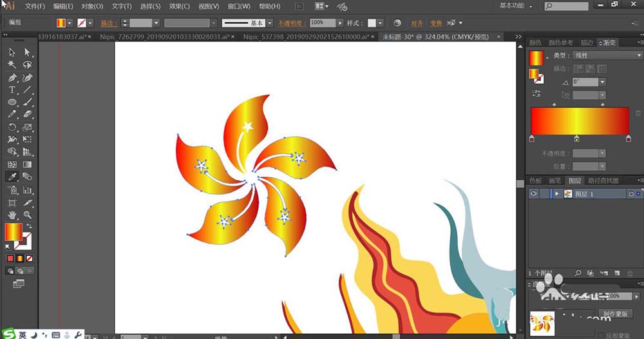Click the 制作蒙版 make mask button
This screenshot has height=339, width=644.
pos(615,314)
